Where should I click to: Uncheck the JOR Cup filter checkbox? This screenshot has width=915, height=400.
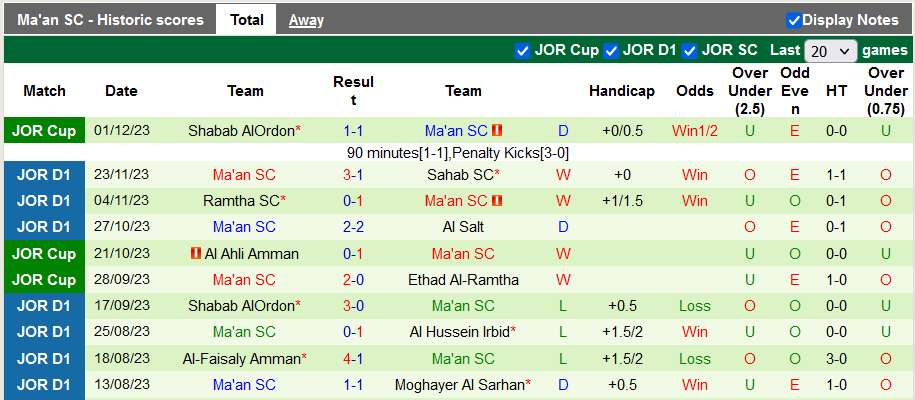tap(522, 50)
